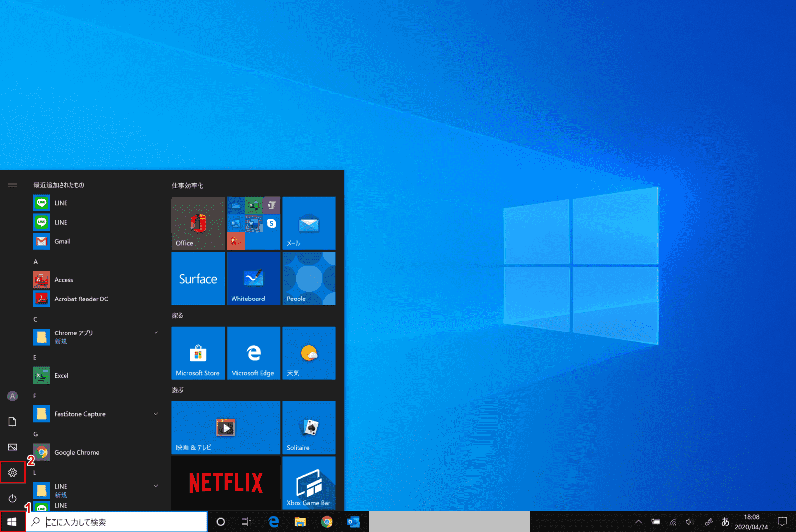Image resolution: width=796 pixels, height=532 pixels.
Task: Open the clock showing 18:08
Action: click(751, 522)
